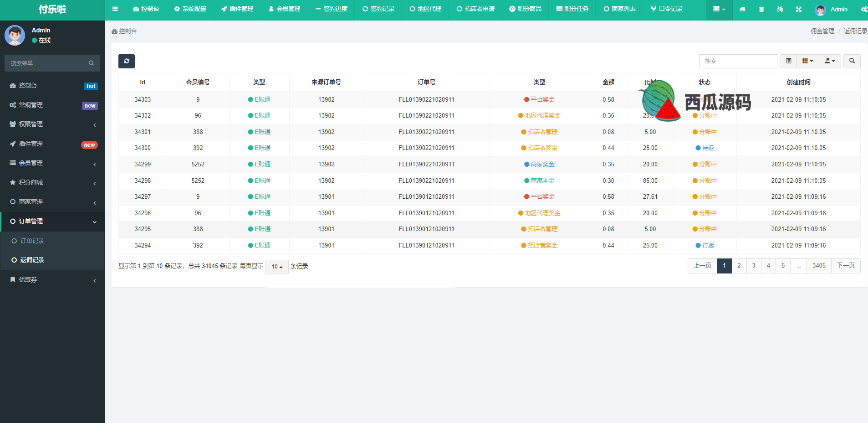868x423 pixels.
Task: Expand 积分商城 sidebar menu
Action: pyautogui.click(x=52, y=183)
